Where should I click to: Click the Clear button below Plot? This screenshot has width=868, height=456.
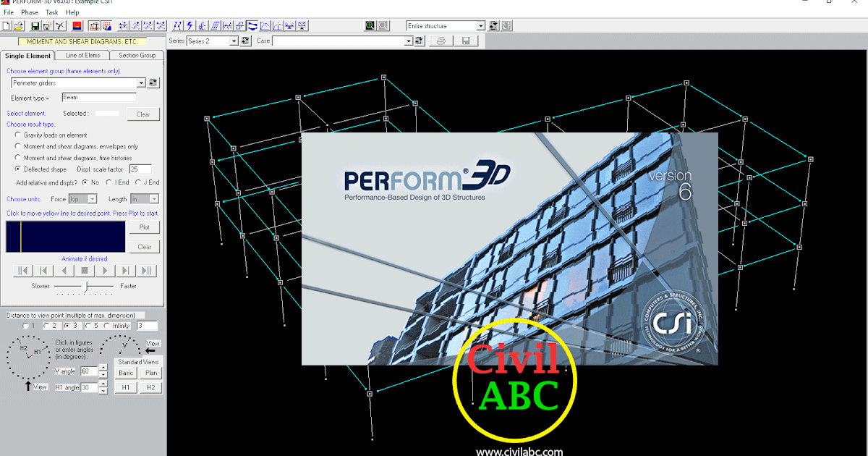pyautogui.click(x=145, y=247)
